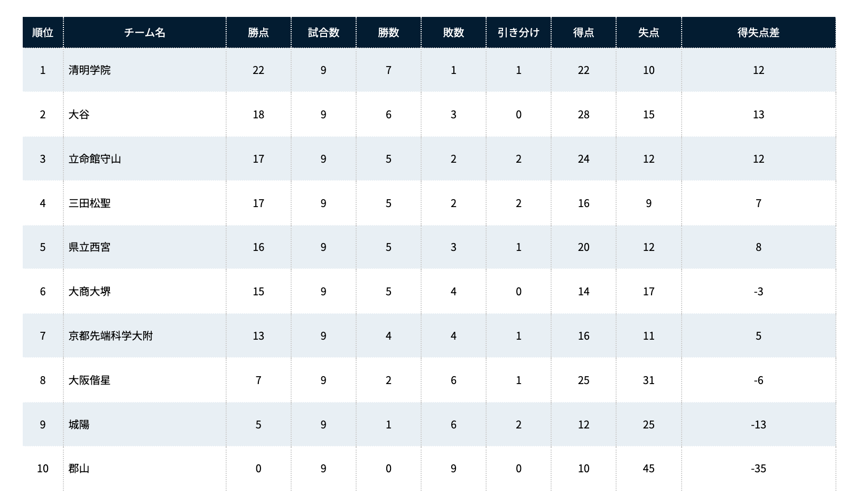Click team name 三田松聖
The height and width of the screenshot is (504, 856).
tap(90, 203)
